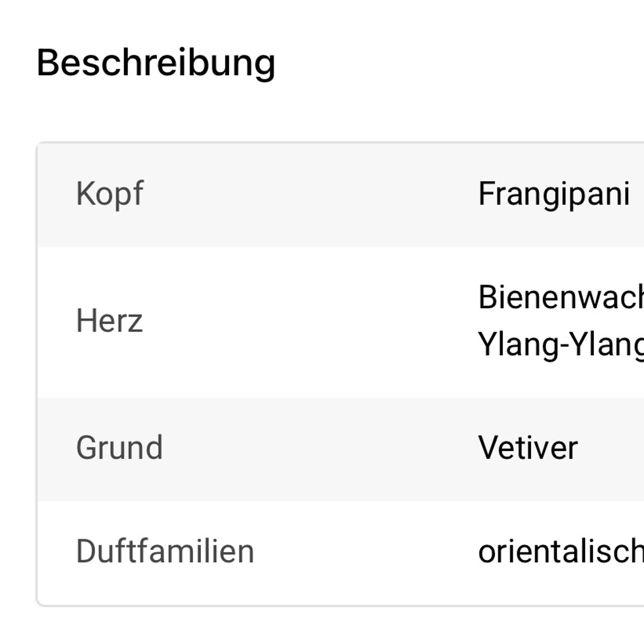Image resolution: width=644 pixels, height=644 pixels.
Task: Click the Bienenwachs heart note text
Action: [561, 297]
